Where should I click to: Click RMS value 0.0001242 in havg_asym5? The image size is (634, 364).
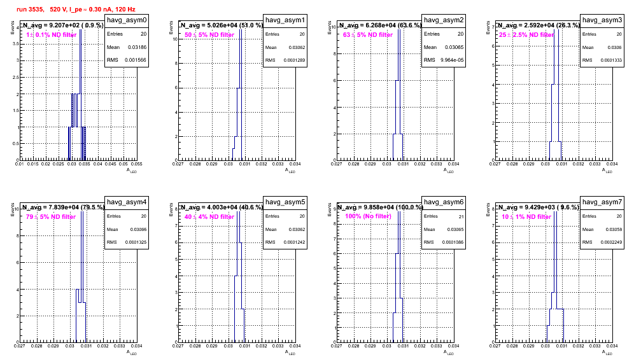point(294,242)
